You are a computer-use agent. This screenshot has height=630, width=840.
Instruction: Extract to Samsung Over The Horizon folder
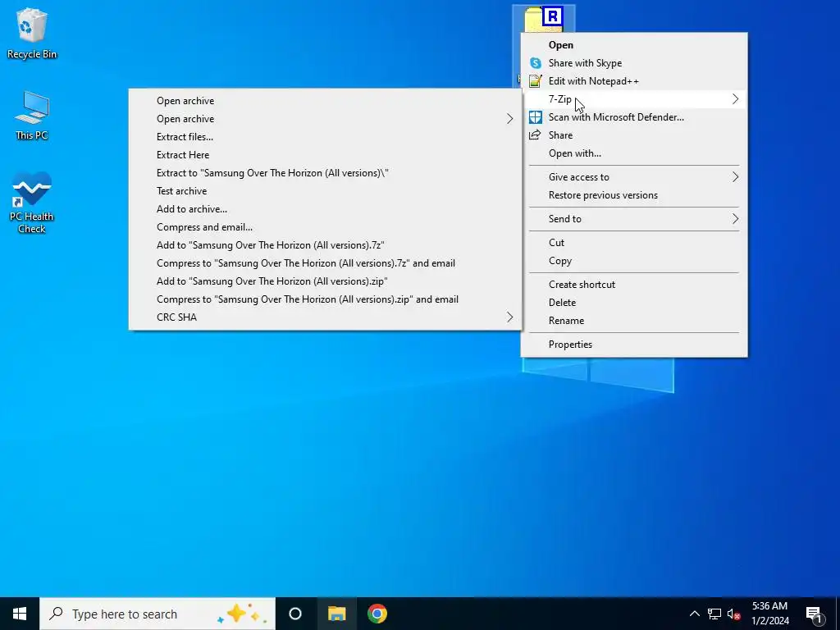tap(325, 173)
